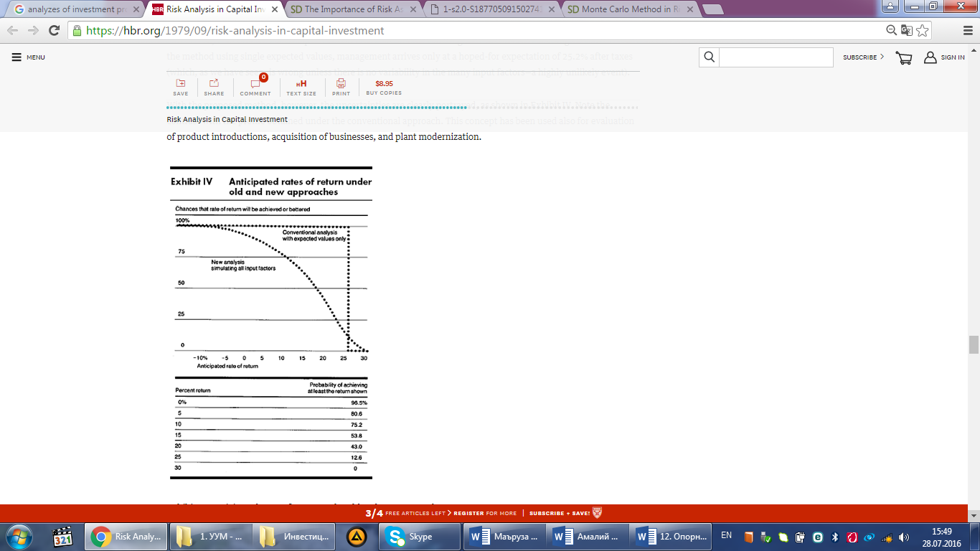
Task: Click 'SUBSCRIBE + SAVE!' in red banner
Action: click(x=560, y=513)
